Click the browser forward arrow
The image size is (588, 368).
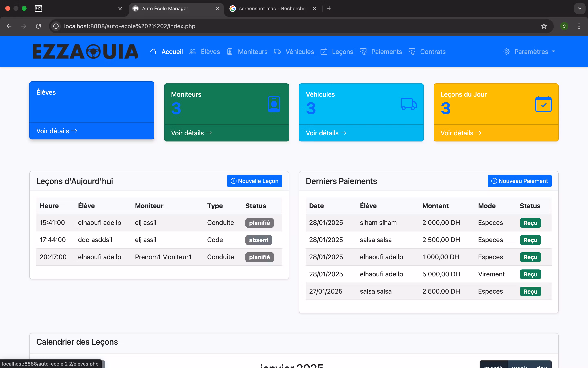coord(23,26)
